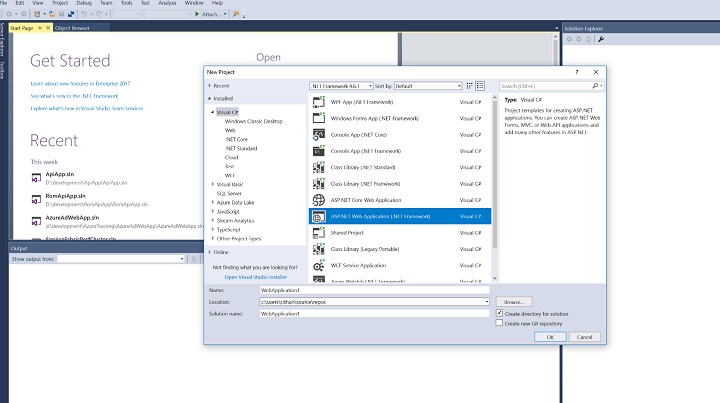The width and height of the screenshot is (720, 403).
Task: Click the Open File toolbar icon
Action: click(x=52, y=14)
